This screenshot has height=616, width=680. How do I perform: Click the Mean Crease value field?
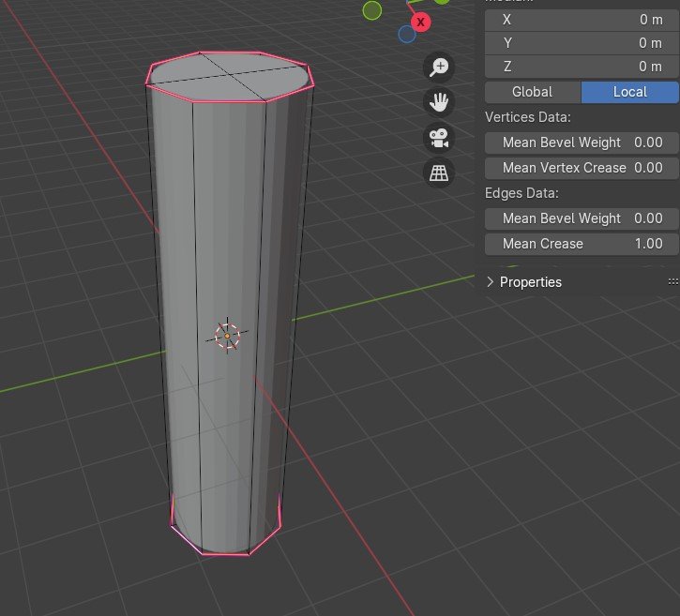(581, 244)
